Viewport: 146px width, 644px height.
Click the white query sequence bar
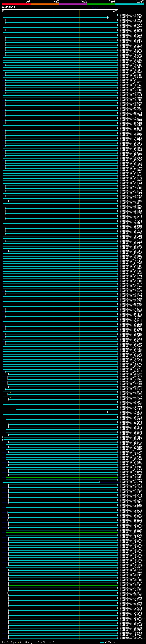coord(60,9)
